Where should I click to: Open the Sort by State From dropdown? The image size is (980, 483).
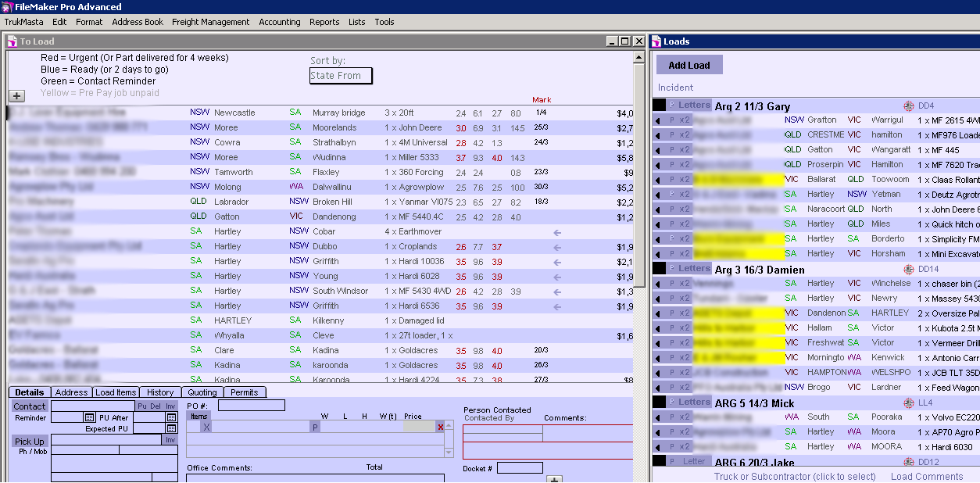pos(341,76)
